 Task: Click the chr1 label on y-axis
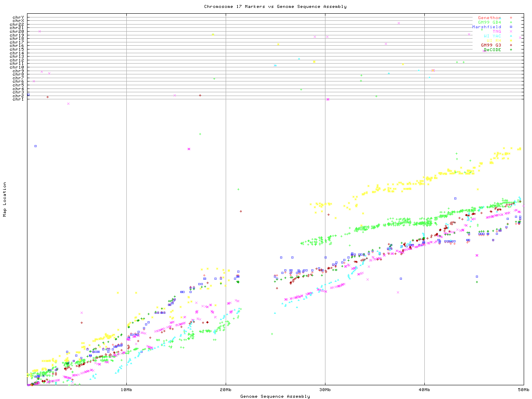coord(18,99)
